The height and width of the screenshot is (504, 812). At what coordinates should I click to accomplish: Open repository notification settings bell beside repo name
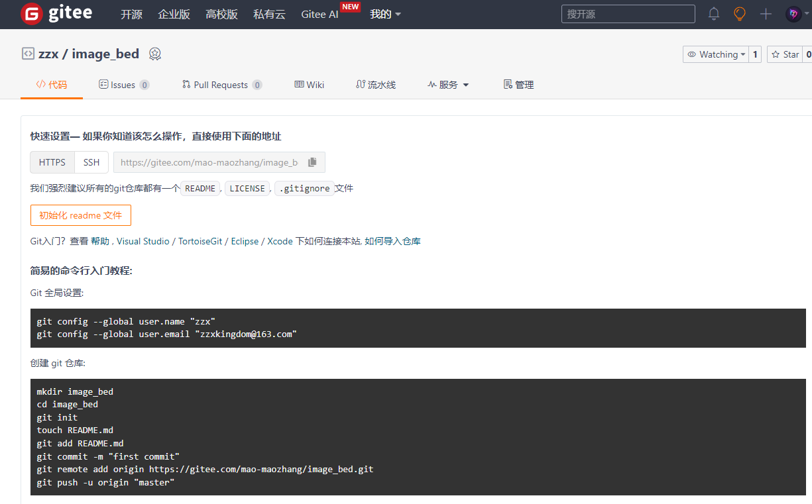point(154,54)
